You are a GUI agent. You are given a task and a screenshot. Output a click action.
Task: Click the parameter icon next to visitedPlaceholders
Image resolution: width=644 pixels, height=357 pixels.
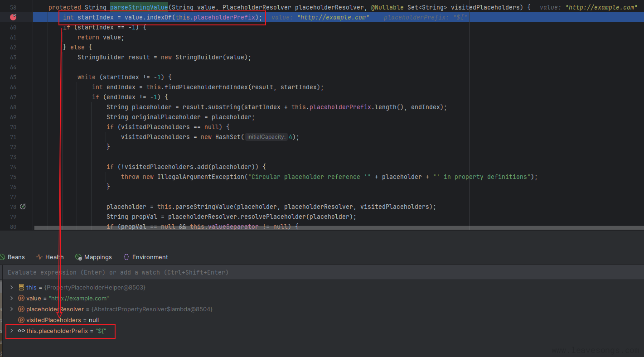21,320
